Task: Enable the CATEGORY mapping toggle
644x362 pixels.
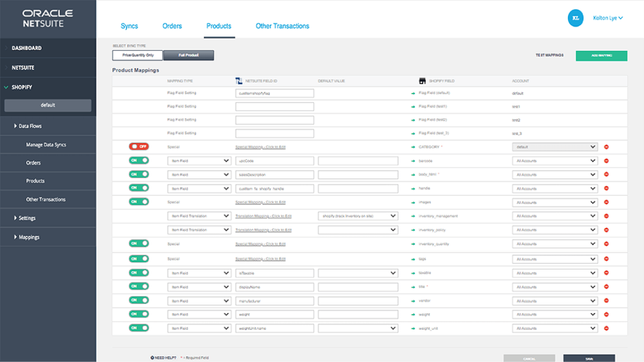Action: click(x=139, y=146)
